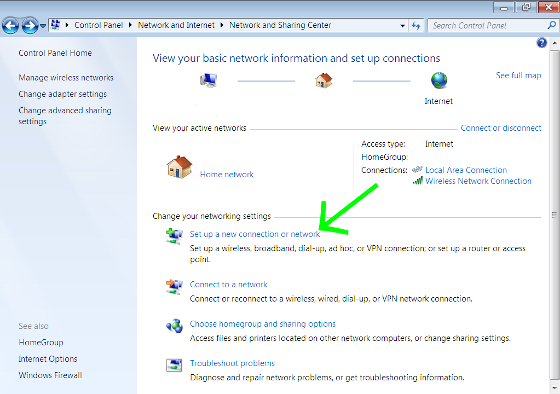Minimize the Control Panel window
560x394 pixels.
504,7
